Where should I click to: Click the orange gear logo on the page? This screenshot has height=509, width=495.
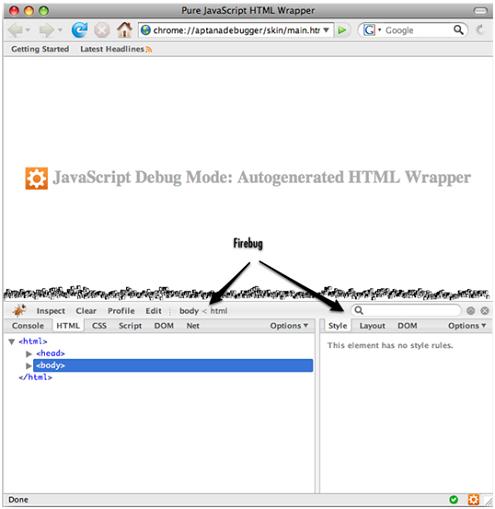37,178
